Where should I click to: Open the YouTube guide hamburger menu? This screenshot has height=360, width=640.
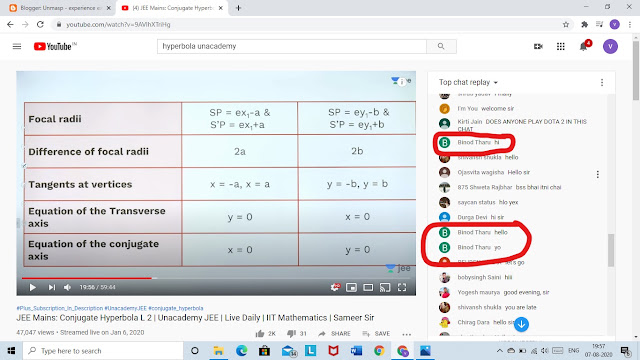coord(17,47)
